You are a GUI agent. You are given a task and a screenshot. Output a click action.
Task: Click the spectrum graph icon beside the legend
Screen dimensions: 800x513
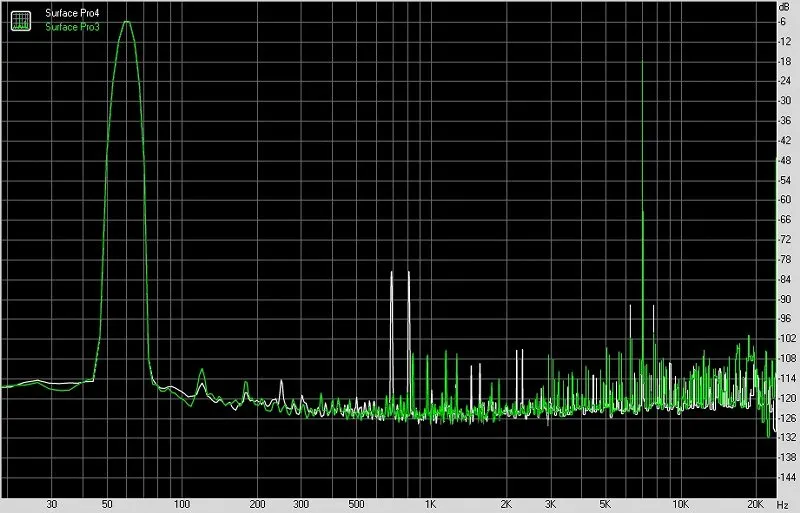pos(21,20)
